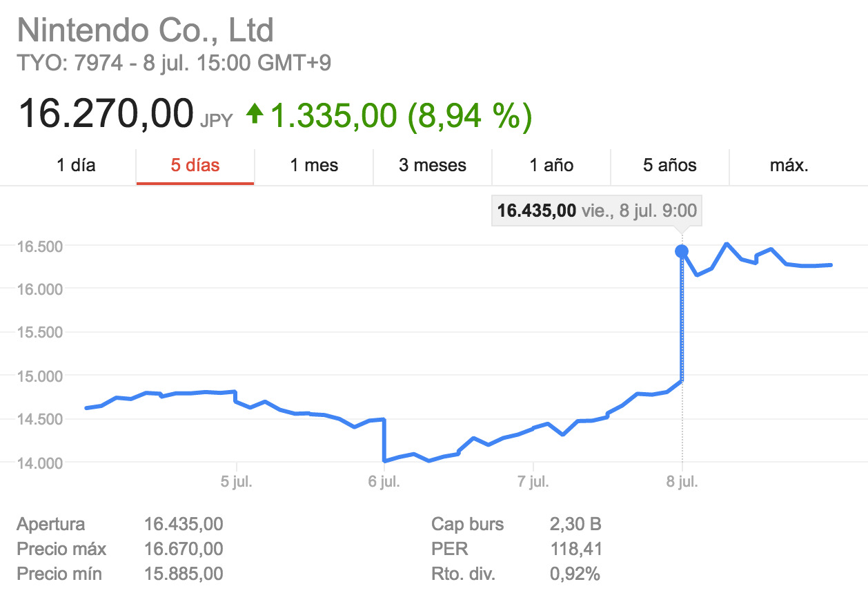The height and width of the screenshot is (602, 868).
Task: Select the "5 días" tab
Action: (195, 166)
